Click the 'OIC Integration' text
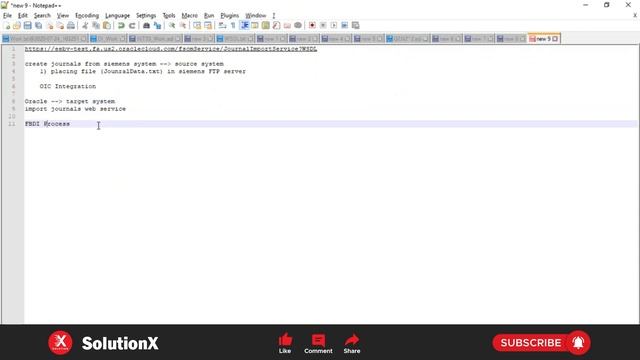The width and height of the screenshot is (640, 360). 68,87
